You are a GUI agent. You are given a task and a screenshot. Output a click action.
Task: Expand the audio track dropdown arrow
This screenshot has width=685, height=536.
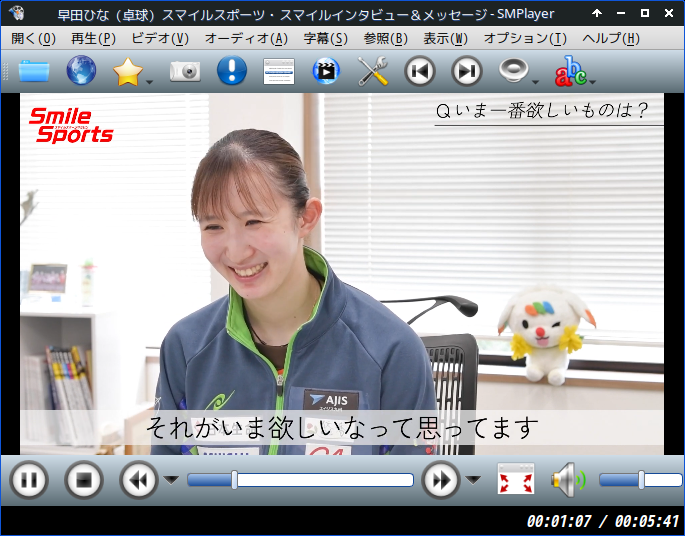pos(536,82)
